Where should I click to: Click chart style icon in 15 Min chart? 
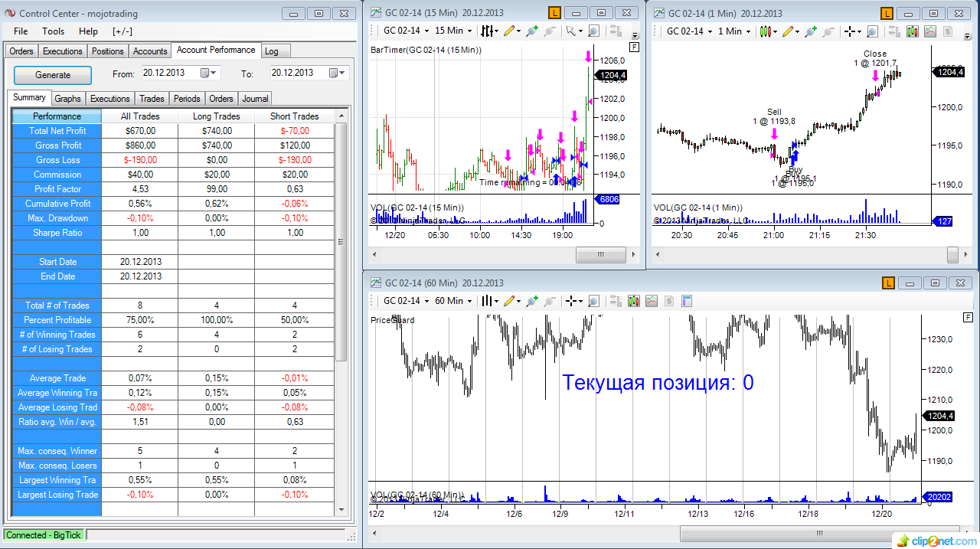[490, 31]
